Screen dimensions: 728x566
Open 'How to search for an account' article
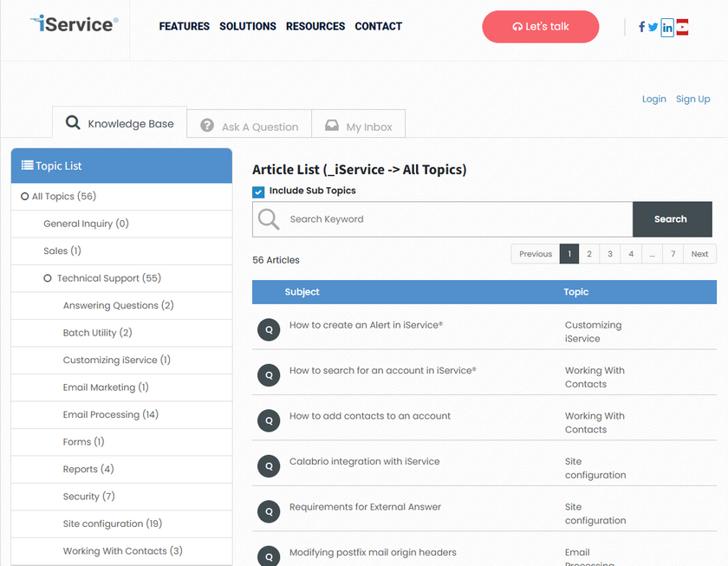point(382,370)
